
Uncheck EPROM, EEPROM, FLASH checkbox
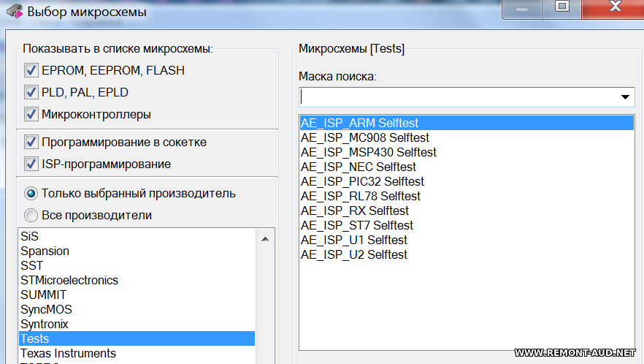tap(31, 70)
